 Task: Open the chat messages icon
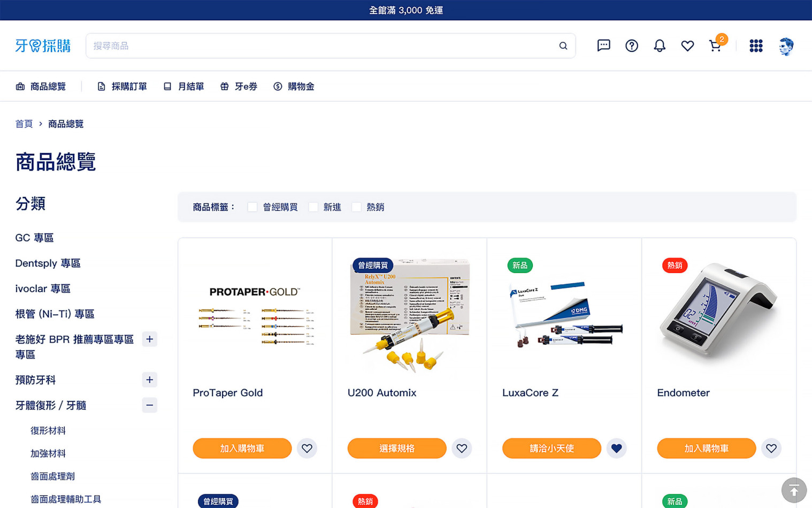pos(603,46)
